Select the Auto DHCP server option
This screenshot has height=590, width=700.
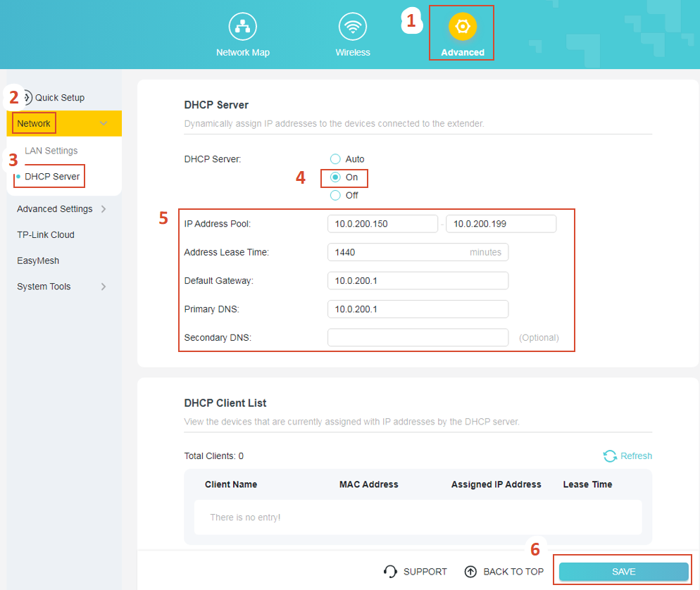[x=335, y=159]
